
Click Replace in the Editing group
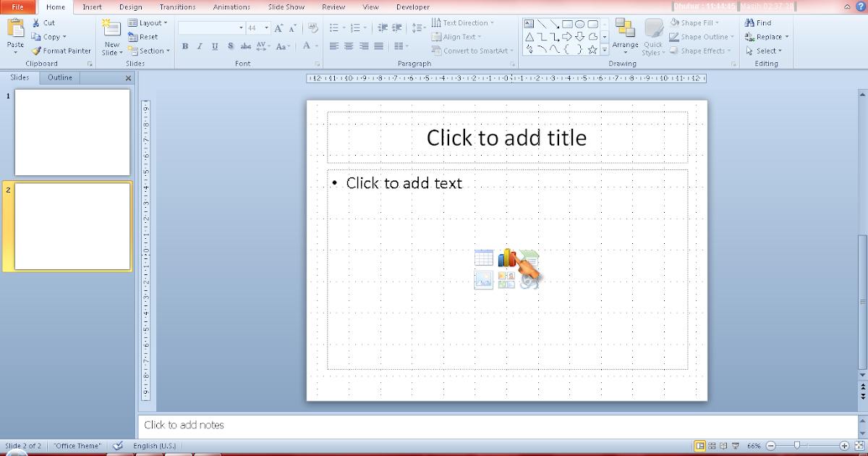coord(767,36)
